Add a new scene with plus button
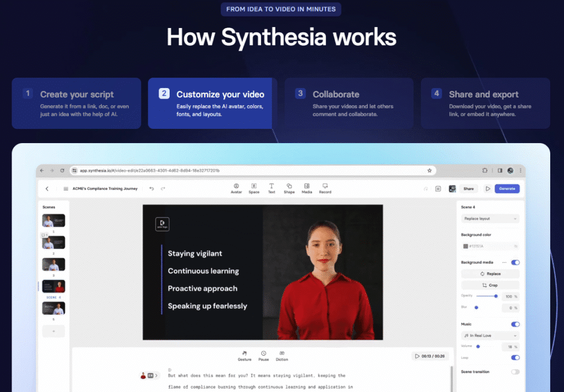The width and height of the screenshot is (564, 392). click(53, 331)
